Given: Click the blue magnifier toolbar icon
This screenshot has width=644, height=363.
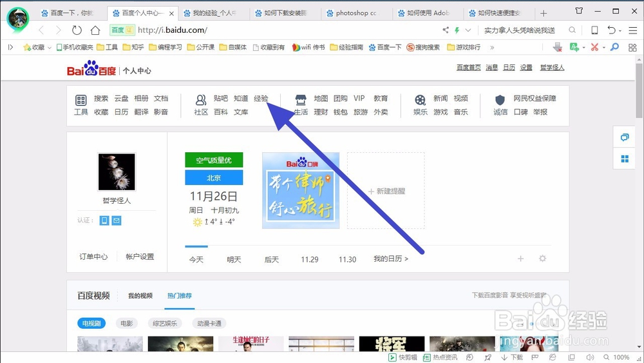Looking at the screenshot, I should (614, 47).
